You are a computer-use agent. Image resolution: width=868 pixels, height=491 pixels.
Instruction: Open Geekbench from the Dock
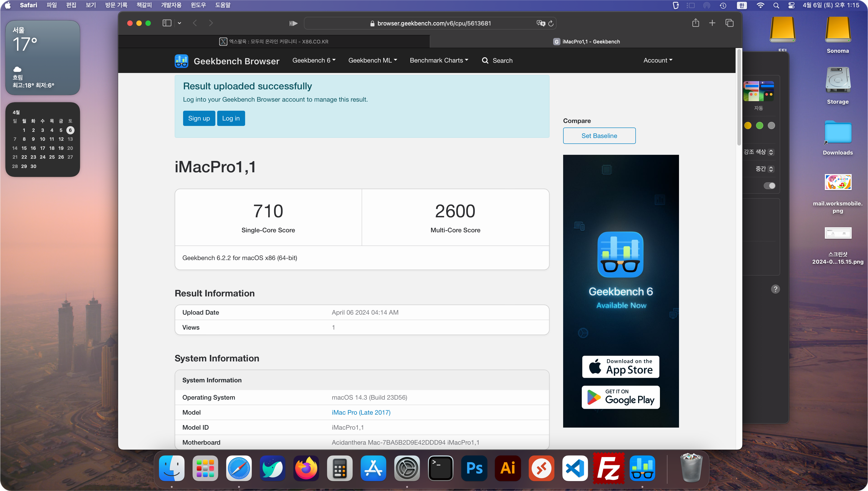[x=642, y=468]
